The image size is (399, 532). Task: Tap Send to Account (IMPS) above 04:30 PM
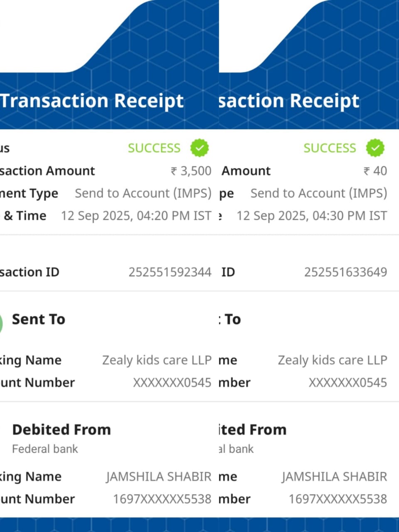[318, 193]
